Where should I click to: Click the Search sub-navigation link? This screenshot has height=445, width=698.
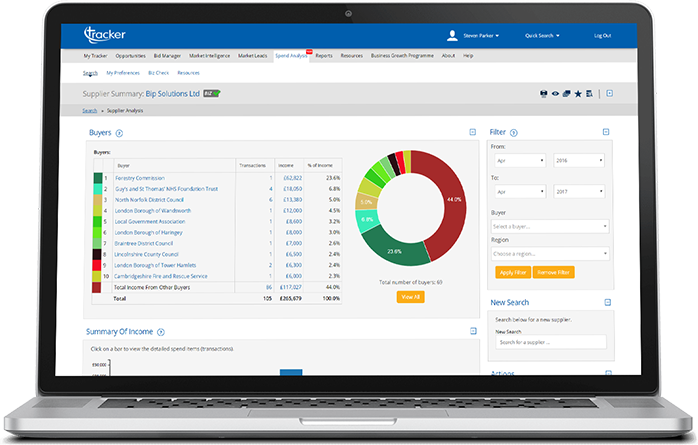pos(90,73)
